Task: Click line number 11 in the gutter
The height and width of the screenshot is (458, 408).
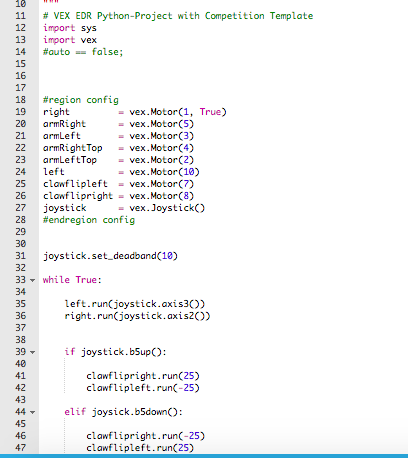Action: coord(20,16)
